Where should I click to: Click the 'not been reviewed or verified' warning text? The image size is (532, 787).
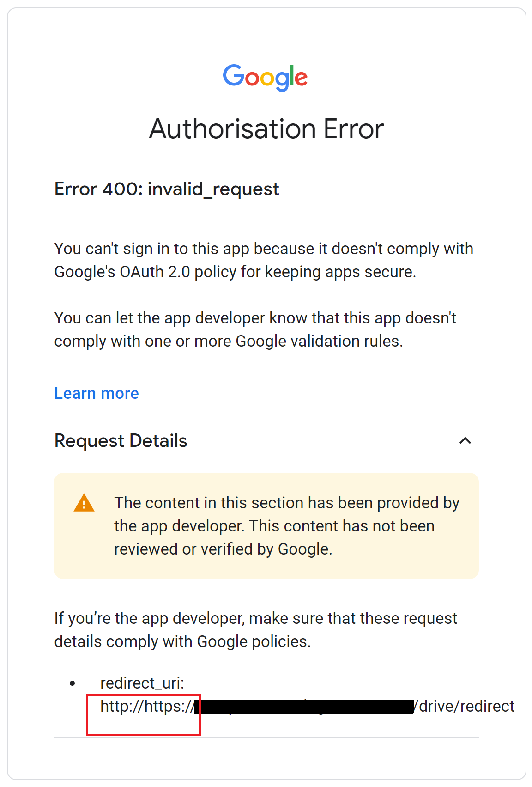tap(287, 526)
